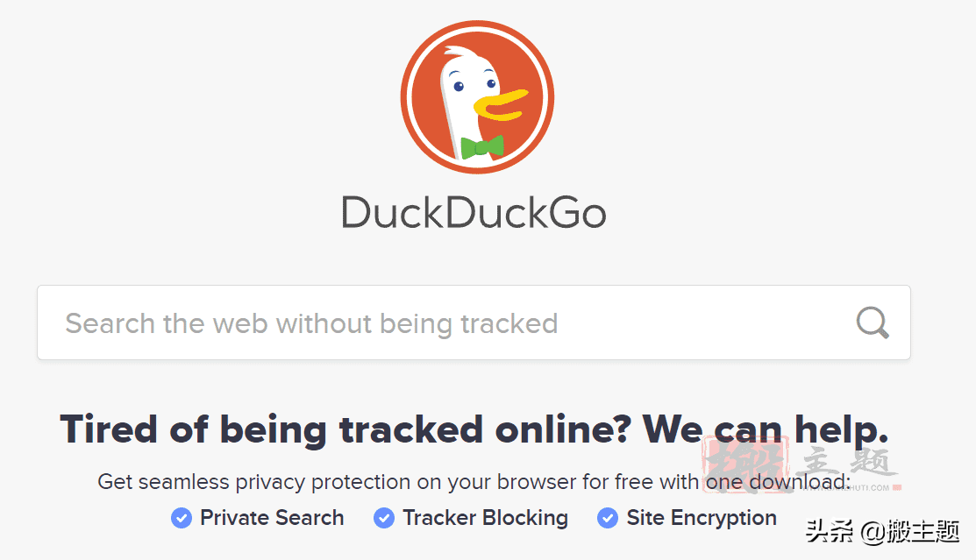The height and width of the screenshot is (560, 976).
Task: Click the red stamp watermark seal
Action: [x=747, y=464]
